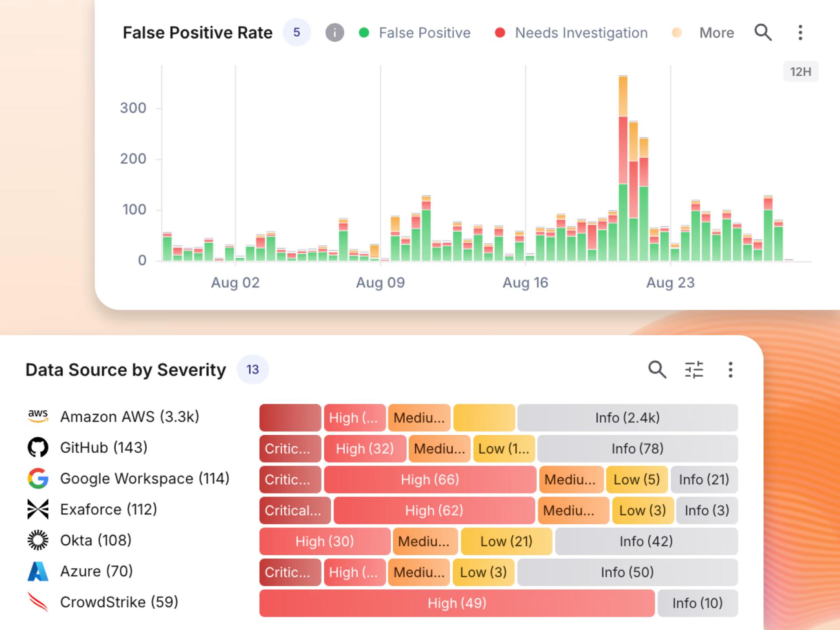Click Google Workspace Info (21) segment
This screenshot has height=630, width=840.
pos(704,479)
